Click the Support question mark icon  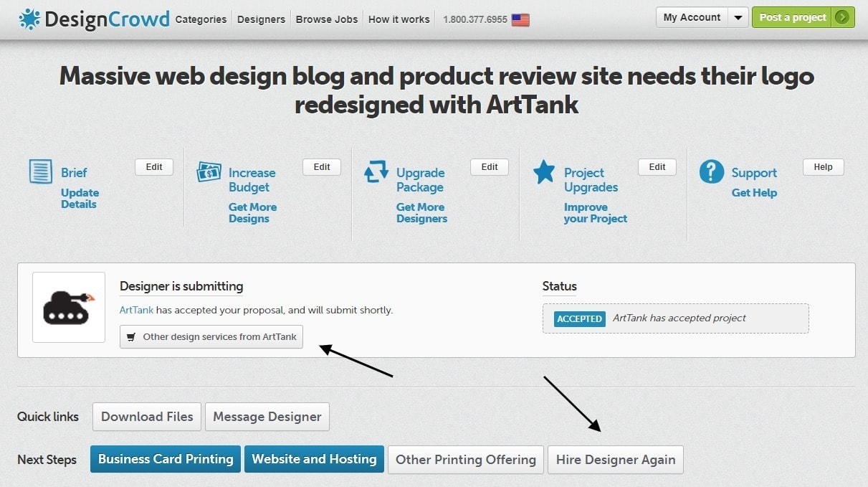pyautogui.click(x=711, y=172)
